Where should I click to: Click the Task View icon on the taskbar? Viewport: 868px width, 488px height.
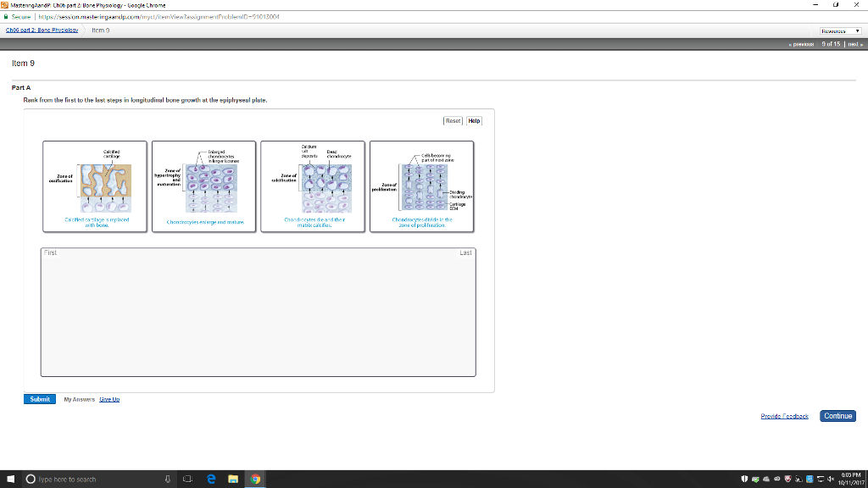(x=188, y=479)
